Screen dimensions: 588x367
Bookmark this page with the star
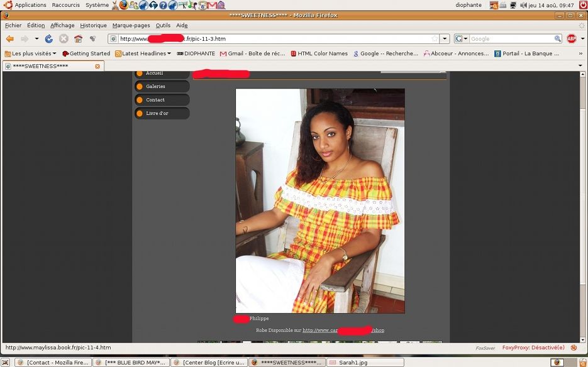point(435,38)
